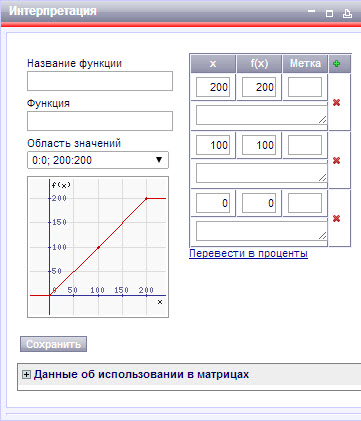Image resolution: width=361 pixels, height=421 pixels.
Task: Focus the Функция input field
Action: pyautogui.click(x=100, y=121)
